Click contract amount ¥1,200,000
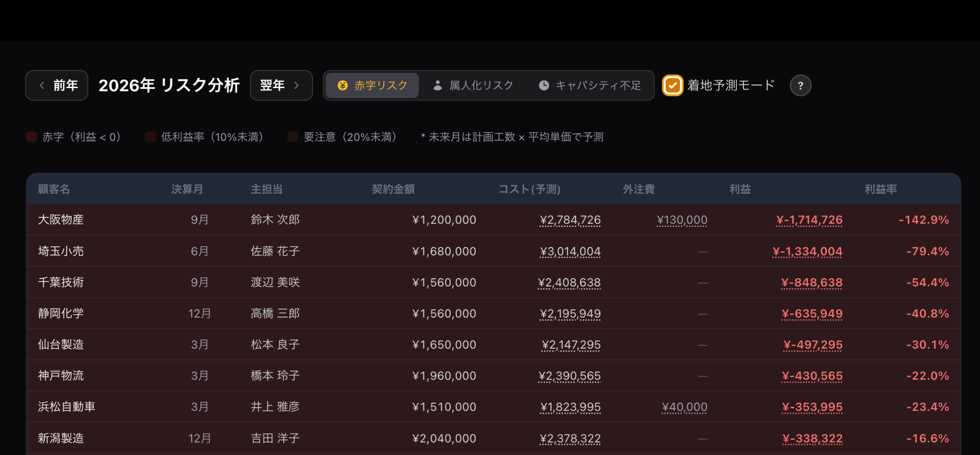The image size is (980, 455). (x=444, y=220)
